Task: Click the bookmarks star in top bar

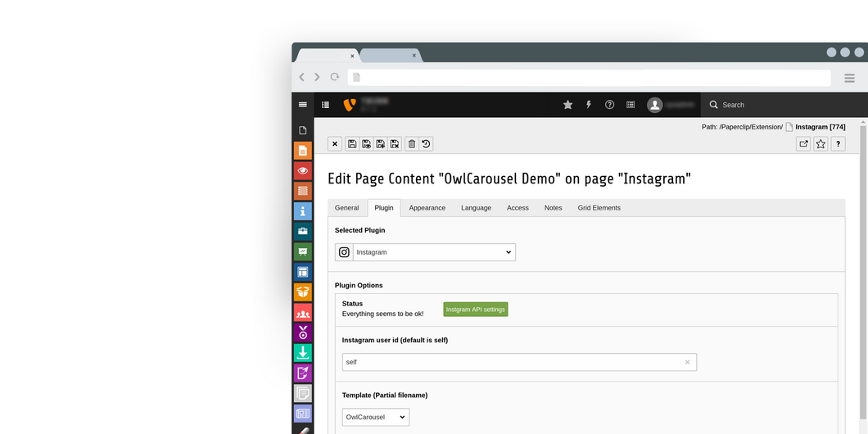Action: coord(567,105)
